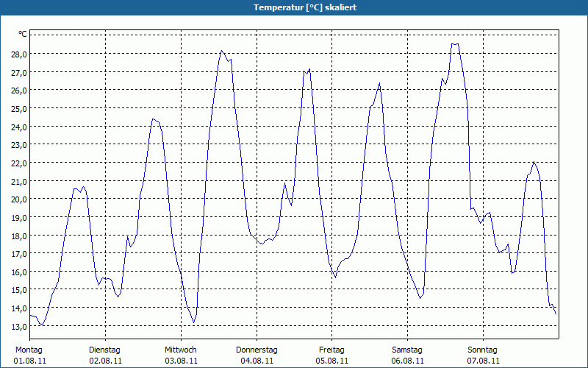Click the date 03.08.11
The width and height of the screenshot is (588, 368).
[181, 361]
